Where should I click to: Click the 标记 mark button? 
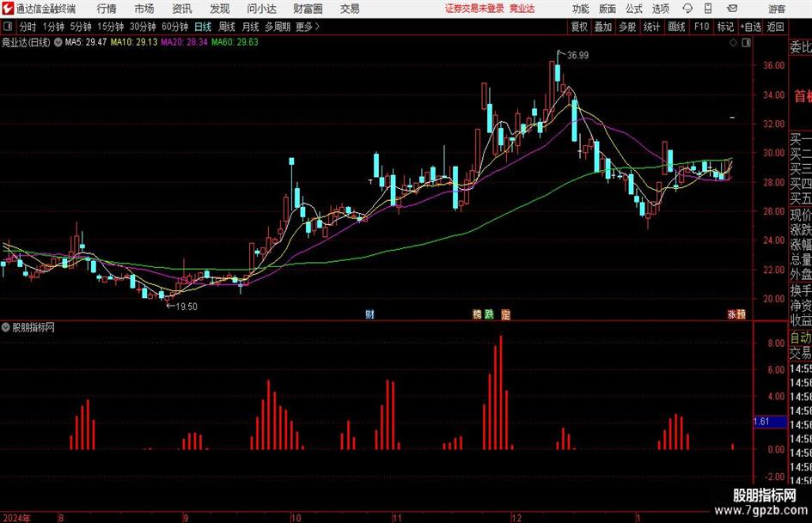coord(725,27)
